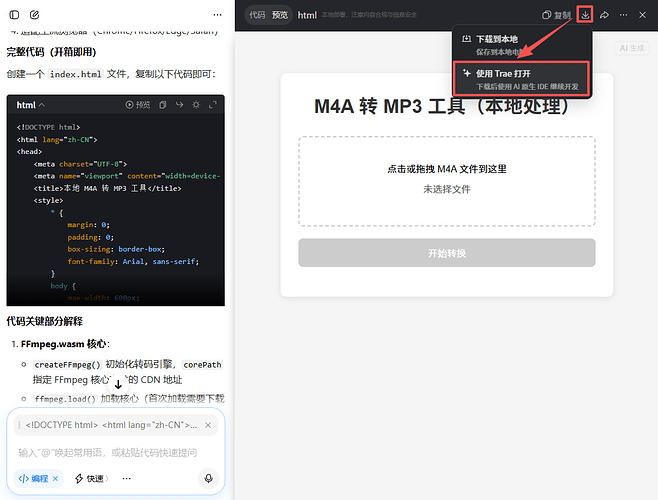Click the share arrow icon in preview header

point(605,15)
